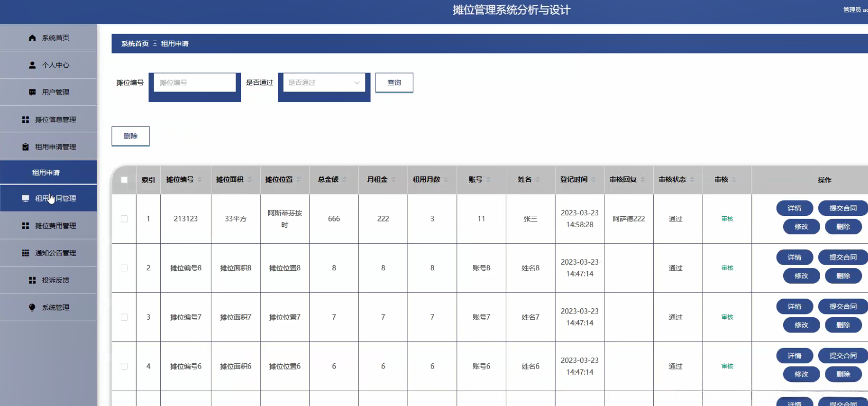Sort table by 摊位面积 column sort icon

click(x=249, y=179)
